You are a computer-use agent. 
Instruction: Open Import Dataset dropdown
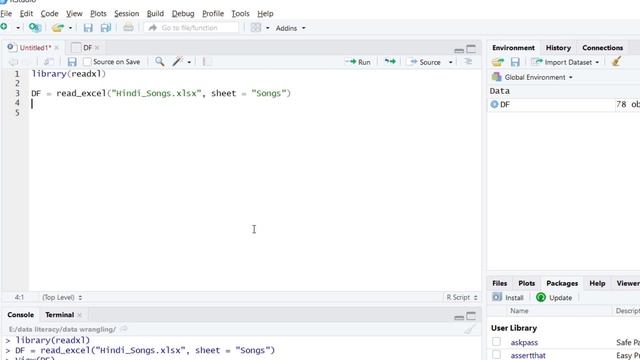pyautogui.click(x=565, y=62)
